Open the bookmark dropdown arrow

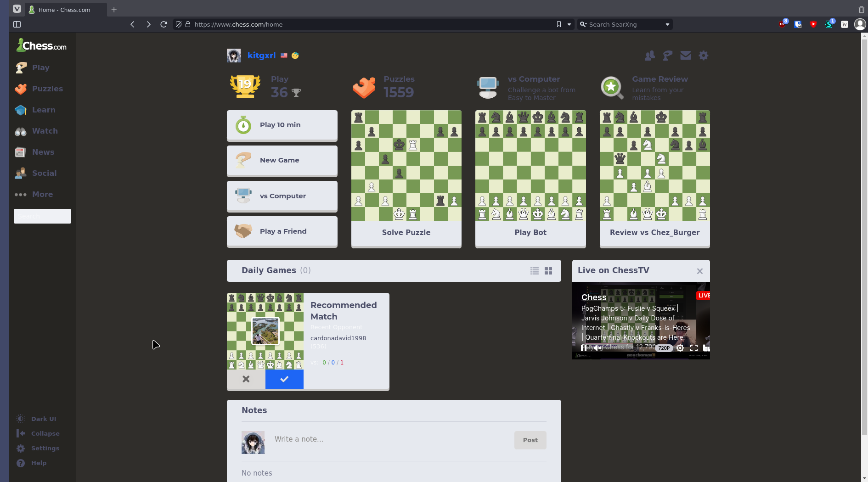569,24
